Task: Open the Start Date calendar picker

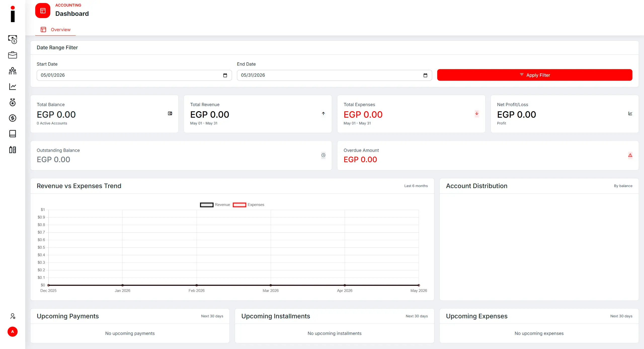Action: click(x=225, y=75)
